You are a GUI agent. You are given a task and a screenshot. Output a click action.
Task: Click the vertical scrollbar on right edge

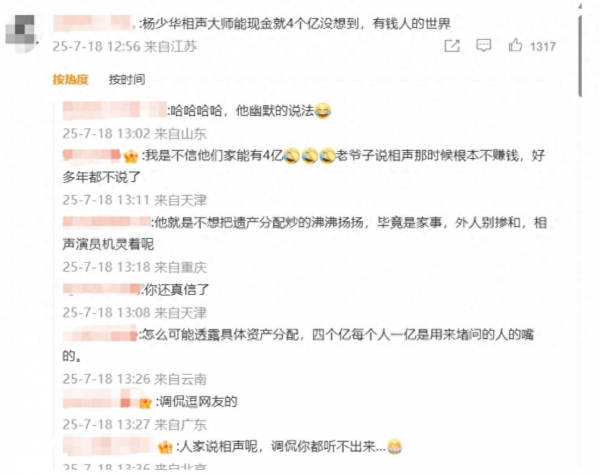click(x=580, y=55)
